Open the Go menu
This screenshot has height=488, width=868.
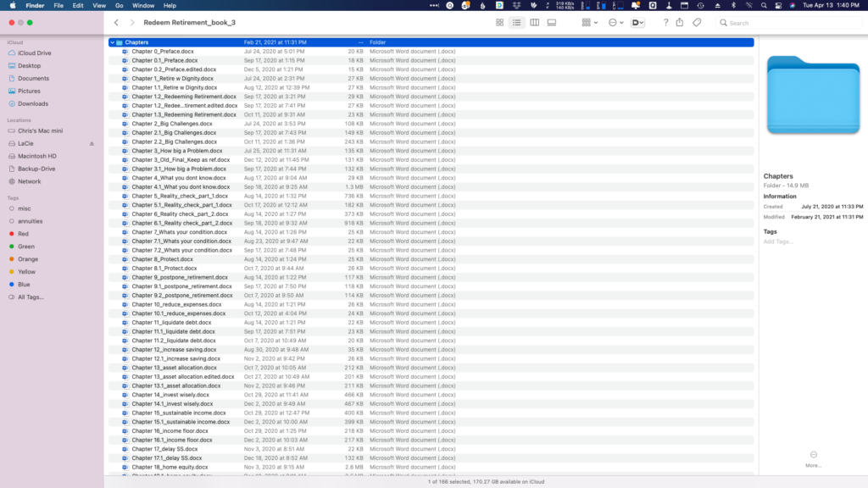119,6
